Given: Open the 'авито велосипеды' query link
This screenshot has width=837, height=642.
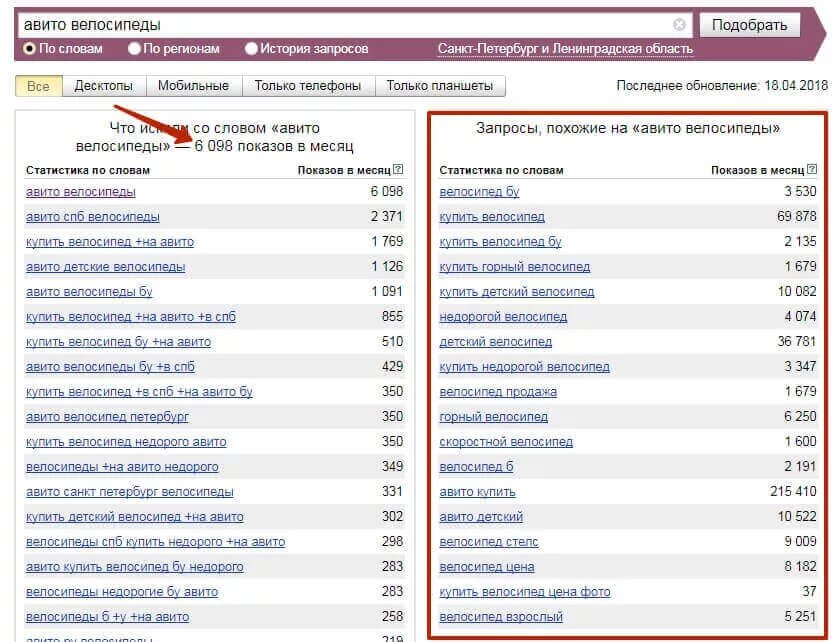Looking at the screenshot, I should click(81, 192).
